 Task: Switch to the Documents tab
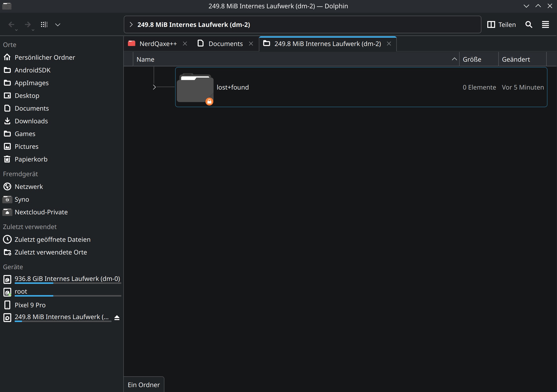[225, 44]
